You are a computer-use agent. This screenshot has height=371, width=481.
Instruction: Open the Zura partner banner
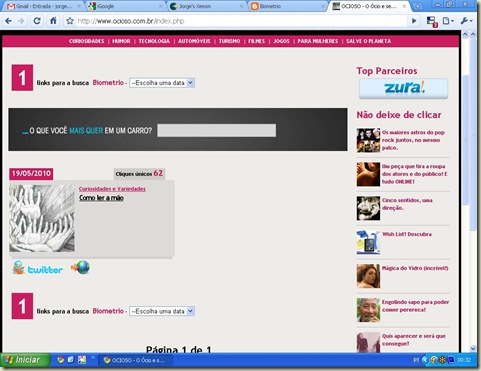(403, 89)
